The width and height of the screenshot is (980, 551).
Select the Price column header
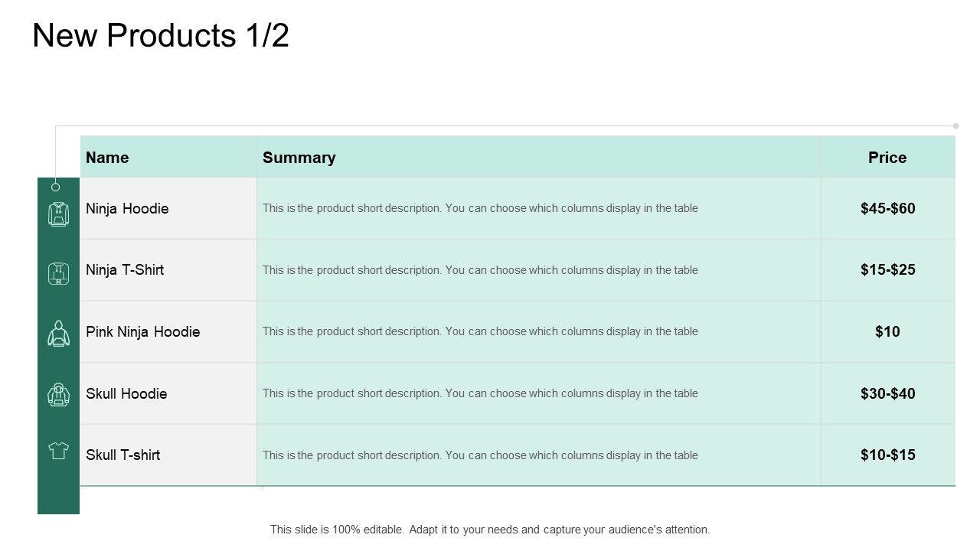[887, 158]
